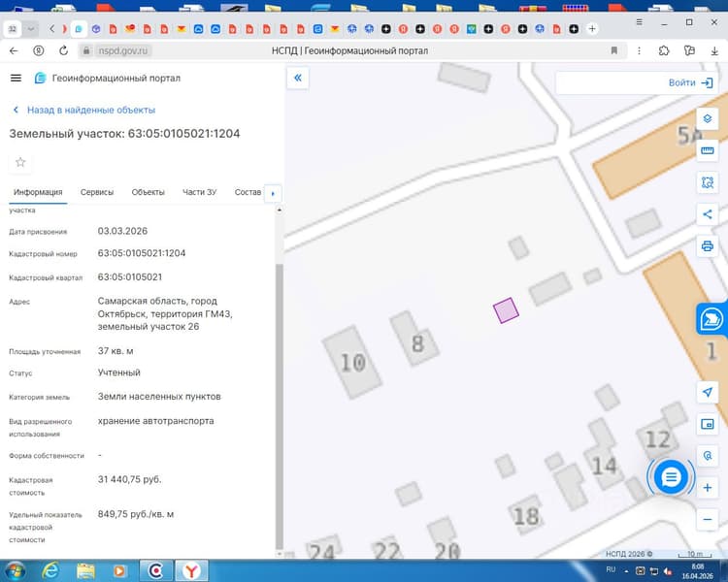Center the map on my location

coord(707,392)
